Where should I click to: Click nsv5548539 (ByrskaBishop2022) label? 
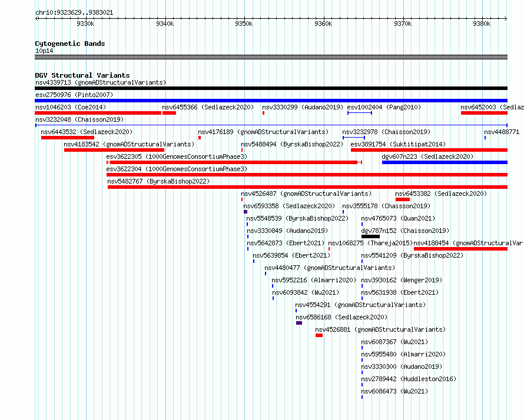[x=297, y=218]
